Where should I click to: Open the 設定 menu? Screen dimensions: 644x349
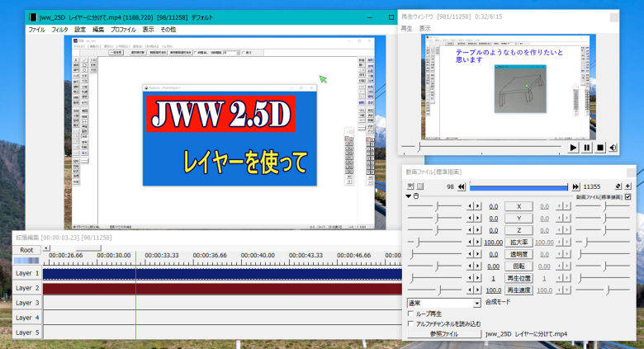click(80, 30)
